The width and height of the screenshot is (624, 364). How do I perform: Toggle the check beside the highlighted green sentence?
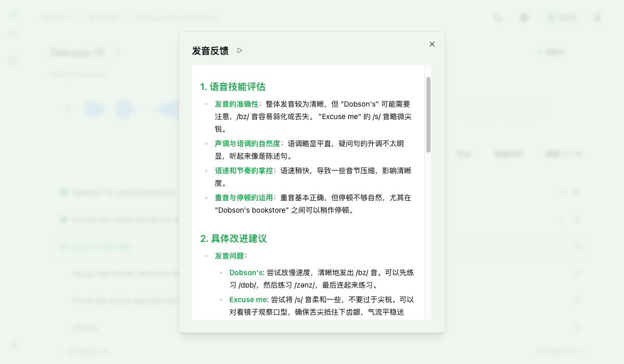(63, 246)
